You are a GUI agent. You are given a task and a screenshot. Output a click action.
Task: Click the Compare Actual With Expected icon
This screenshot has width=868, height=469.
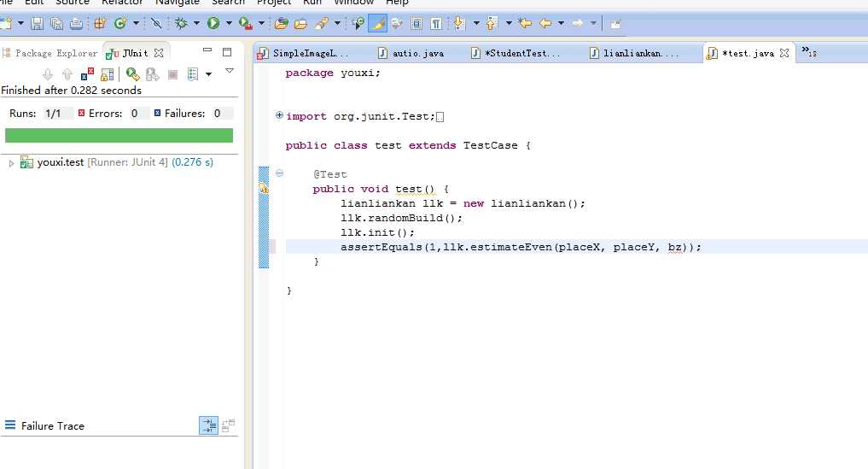[228, 425]
